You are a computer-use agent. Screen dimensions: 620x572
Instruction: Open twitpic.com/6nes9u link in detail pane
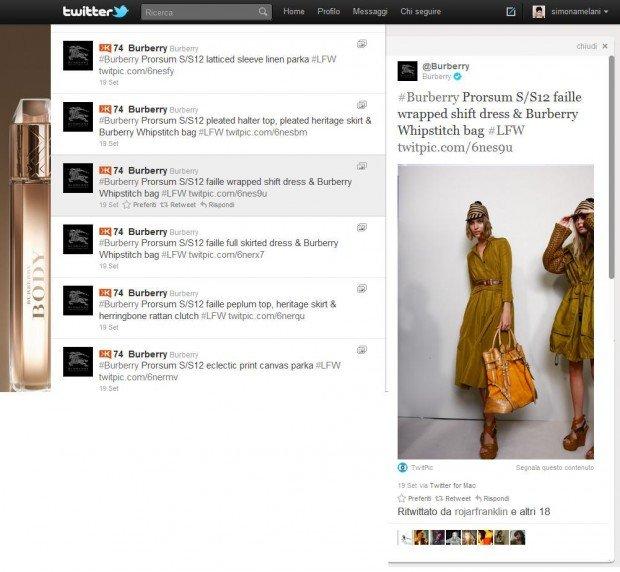455,147
